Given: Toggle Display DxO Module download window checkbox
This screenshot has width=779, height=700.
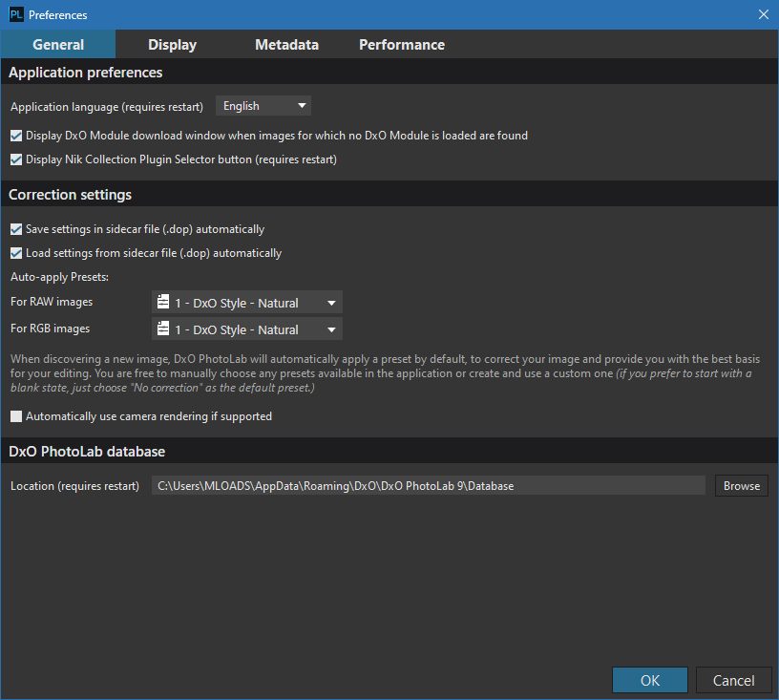Looking at the screenshot, I should pos(16,136).
